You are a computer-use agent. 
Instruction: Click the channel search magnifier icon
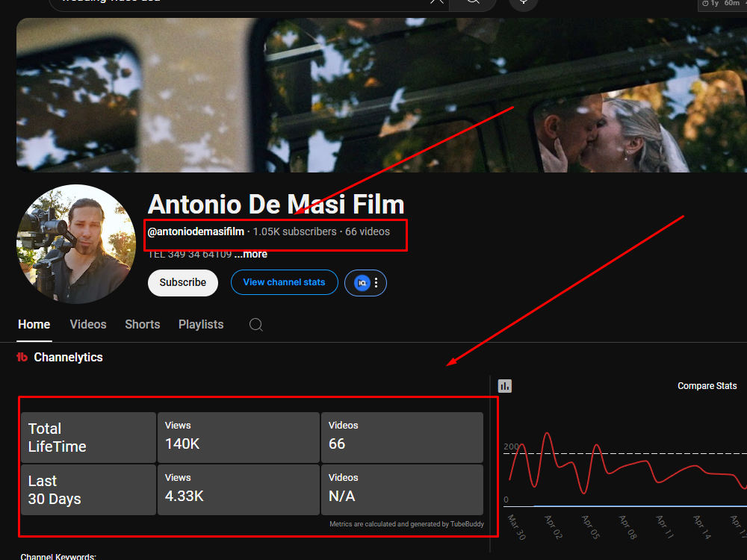point(255,325)
